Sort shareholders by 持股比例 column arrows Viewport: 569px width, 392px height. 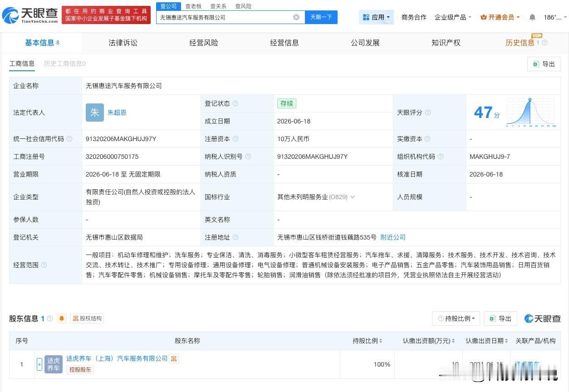coord(380,341)
